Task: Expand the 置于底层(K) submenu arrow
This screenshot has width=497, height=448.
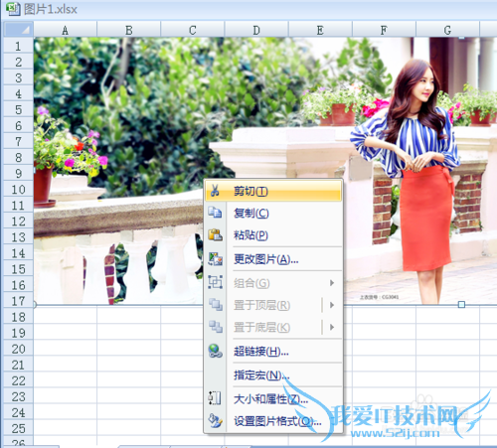Action: [332, 327]
